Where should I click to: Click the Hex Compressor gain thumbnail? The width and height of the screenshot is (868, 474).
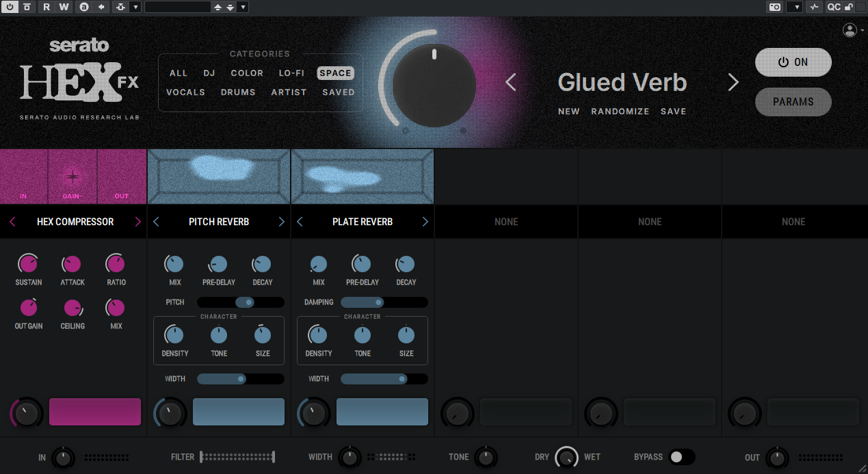coord(73,176)
